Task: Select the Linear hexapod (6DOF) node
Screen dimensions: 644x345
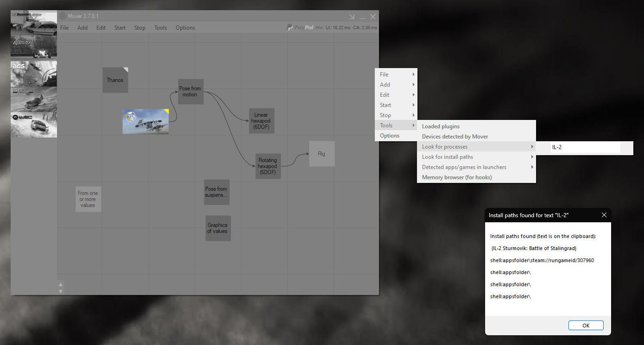Action: [262, 121]
